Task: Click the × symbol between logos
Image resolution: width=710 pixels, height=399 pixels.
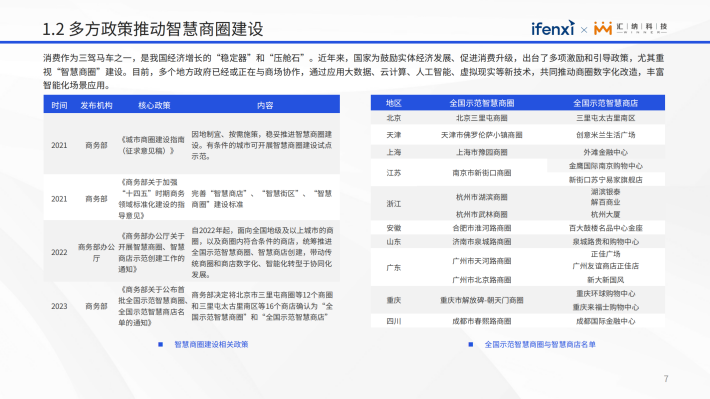Action: click(x=584, y=30)
